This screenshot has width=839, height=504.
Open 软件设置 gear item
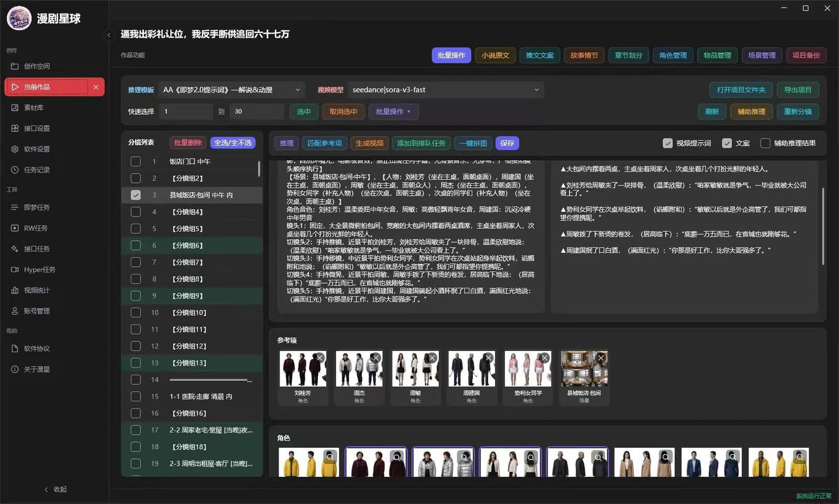coord(55,149)
